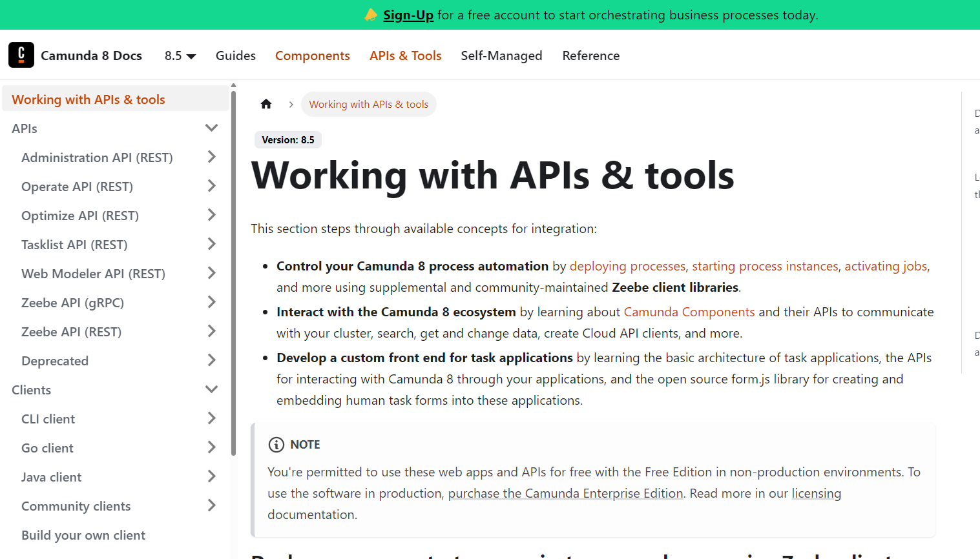
Task: Expand Web Modeler API (REST) chevron
Action: point(211,273)
